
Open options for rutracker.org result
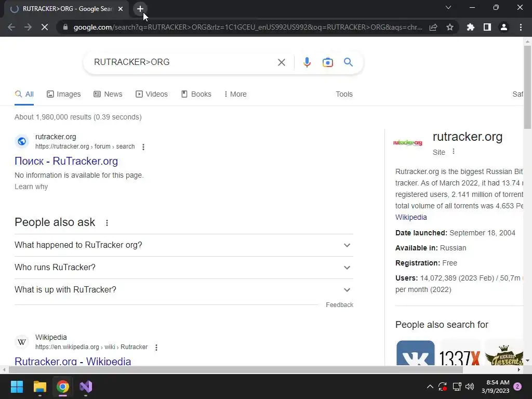click(143, 147)
